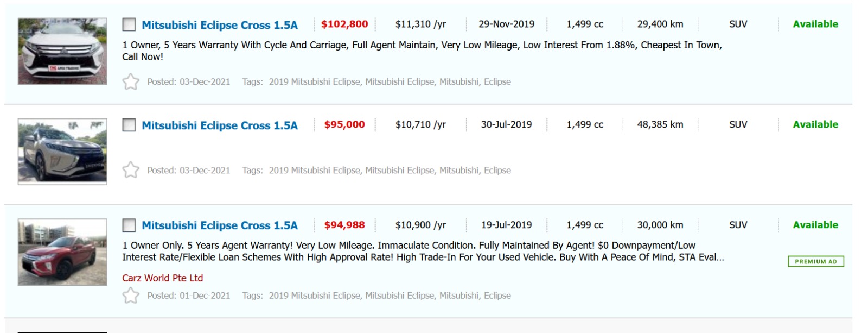Open the Eclipse Cross 1.5A title priced $95,000
Viewport: 868px width, 333px height.
[x=220, y=125]
